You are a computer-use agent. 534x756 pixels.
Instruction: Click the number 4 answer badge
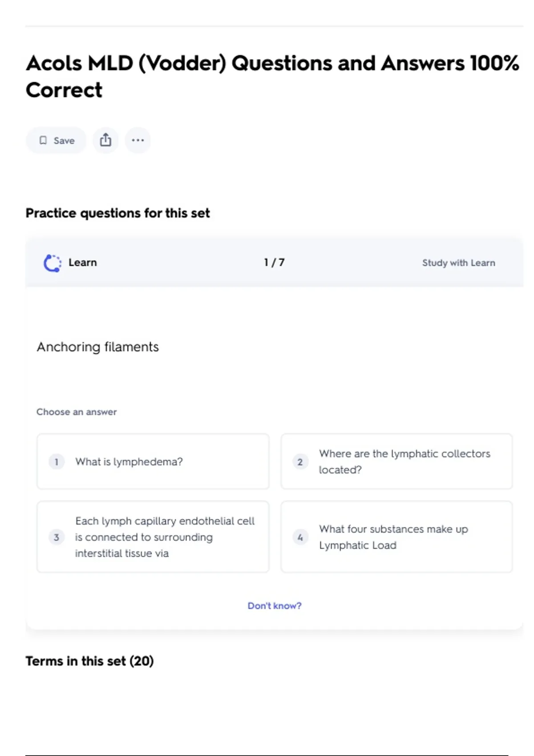(x=300, y=537)
